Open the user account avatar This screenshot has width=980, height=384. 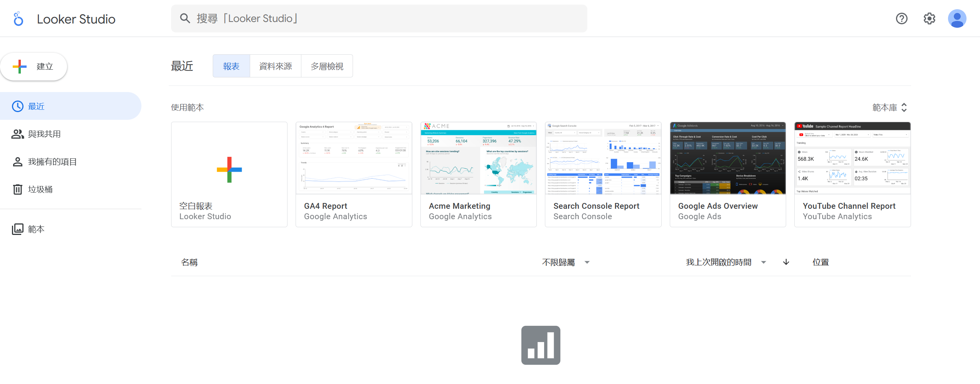pyautogui.click(x=957, y=18)
